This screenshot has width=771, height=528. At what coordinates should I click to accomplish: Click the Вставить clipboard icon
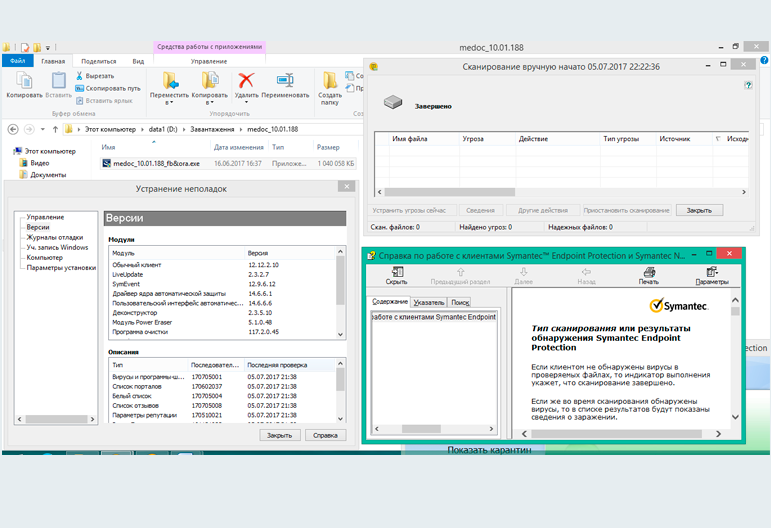tap(59, 80)
